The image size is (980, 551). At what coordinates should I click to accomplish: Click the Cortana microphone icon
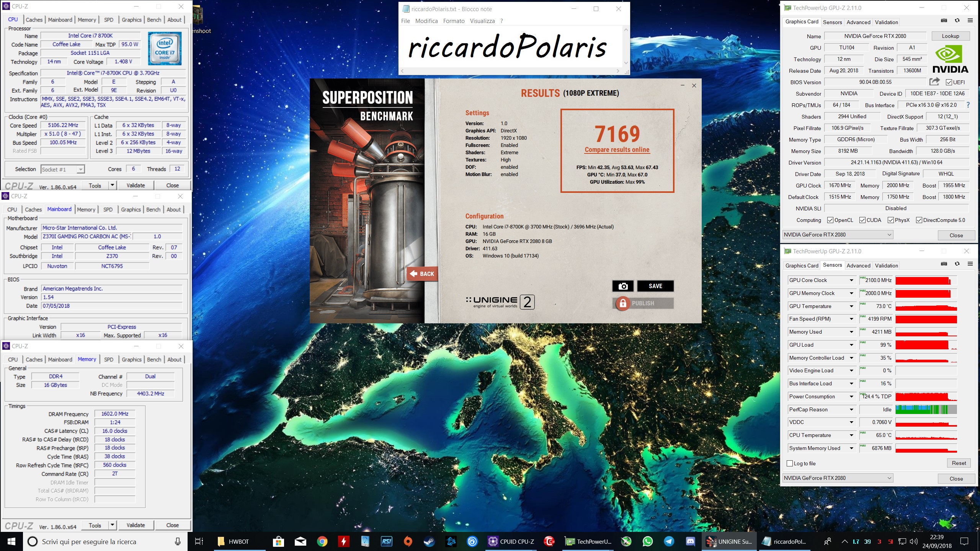[x=178, y=541]
